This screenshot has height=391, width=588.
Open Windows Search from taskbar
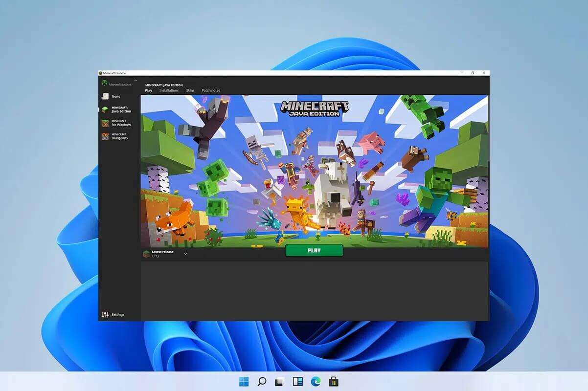tap(262, 382)
